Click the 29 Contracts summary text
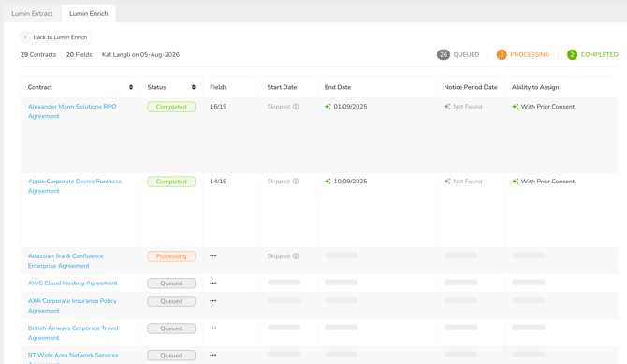Screen dimensions: 627x364 point(38,55)
